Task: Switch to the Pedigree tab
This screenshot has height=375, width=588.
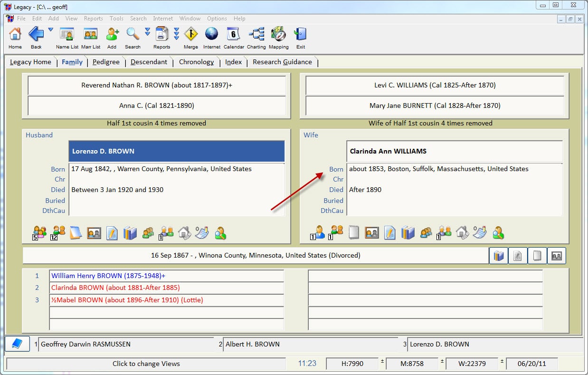Action: tap(106, 62)
